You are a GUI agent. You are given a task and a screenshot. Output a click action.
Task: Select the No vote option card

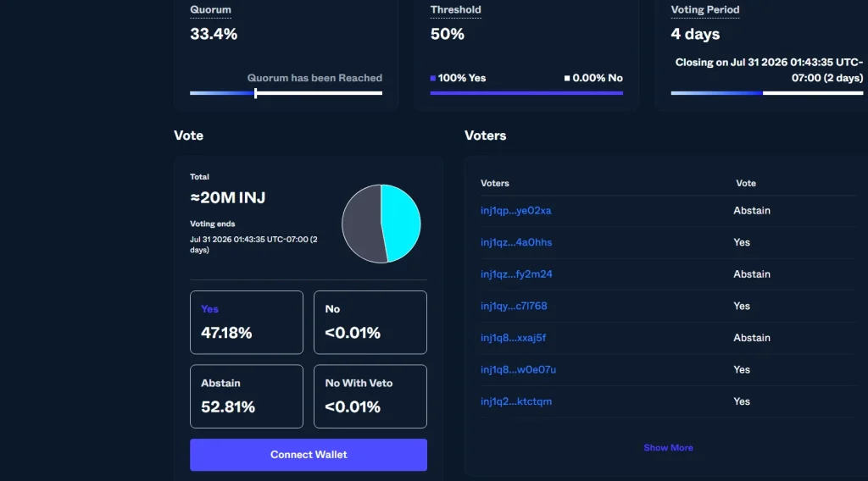(x=370, y=323)
